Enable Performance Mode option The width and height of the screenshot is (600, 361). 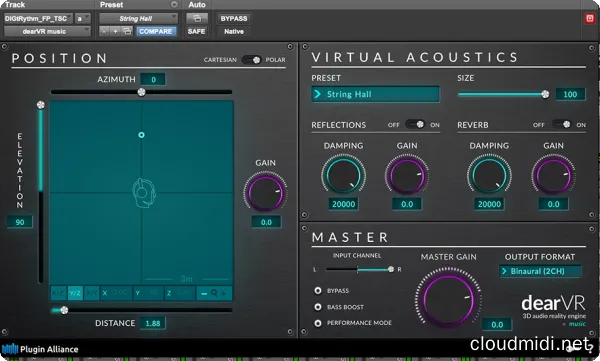318,323
